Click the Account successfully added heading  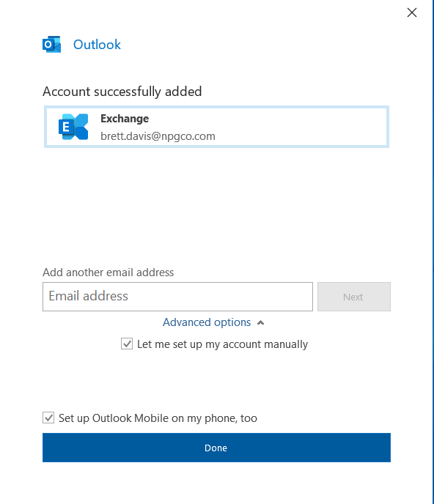[x=122, y=92]
